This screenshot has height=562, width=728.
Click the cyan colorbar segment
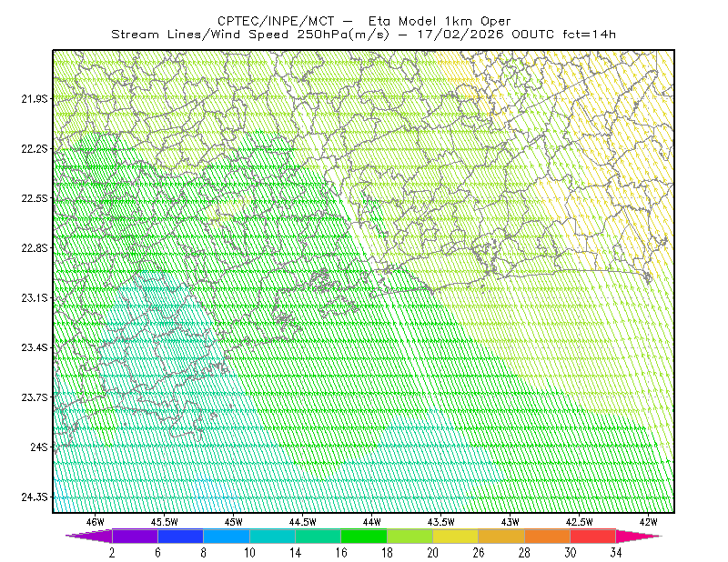coord(272,536)
